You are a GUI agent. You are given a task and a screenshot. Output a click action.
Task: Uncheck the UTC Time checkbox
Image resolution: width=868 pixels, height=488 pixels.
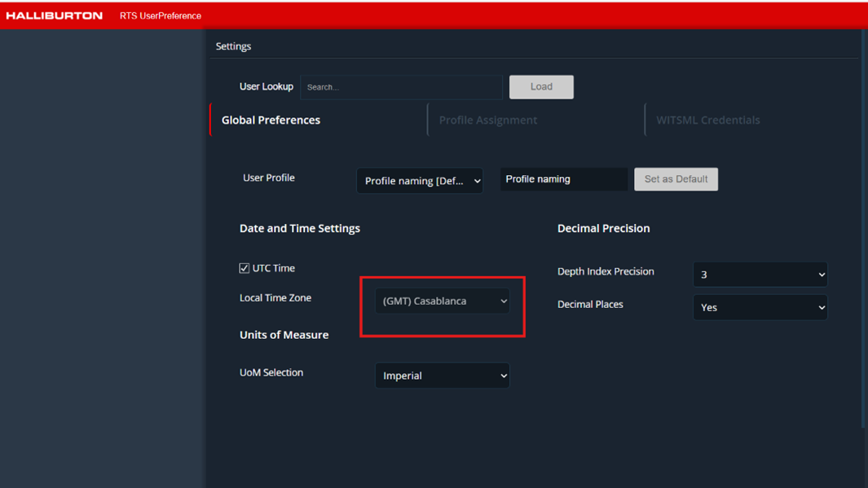point(245,268)
